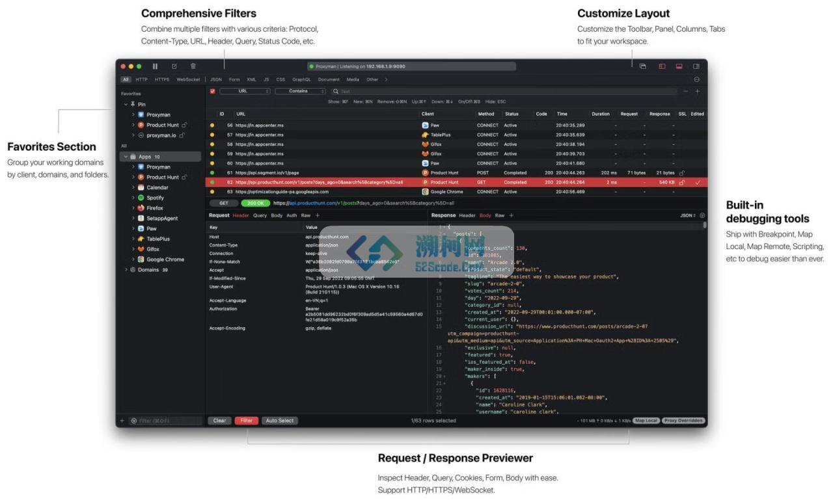833x504 pixels.
Task: Toggle the right panel layout icon
Action: coord(696,66)
